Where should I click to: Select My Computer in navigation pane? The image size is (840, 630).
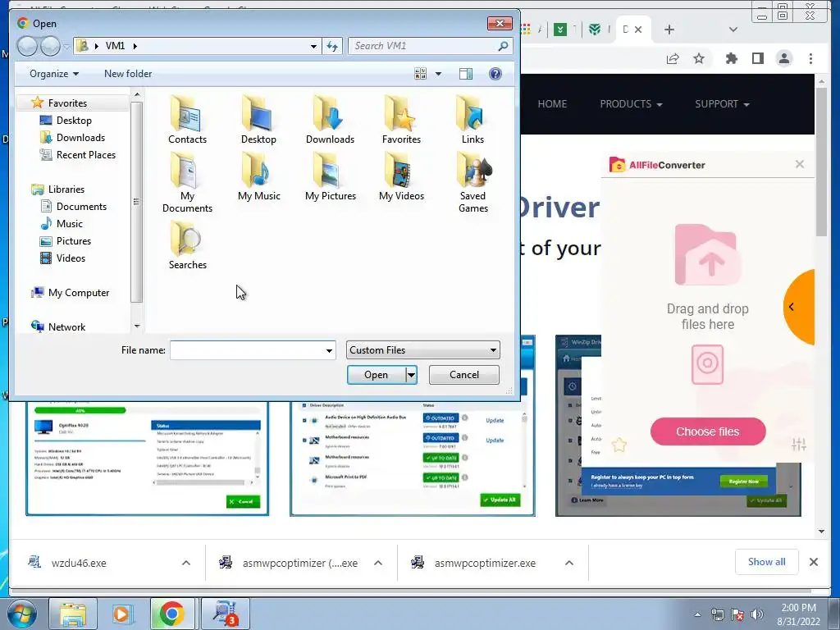click(78, 293)
